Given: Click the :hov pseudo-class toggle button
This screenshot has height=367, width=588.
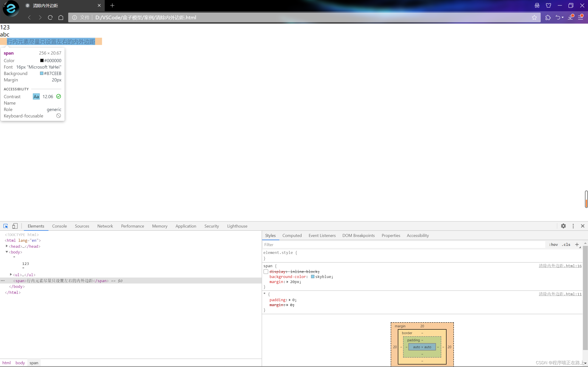Looking at the screenshot, I should pos(553,244).
